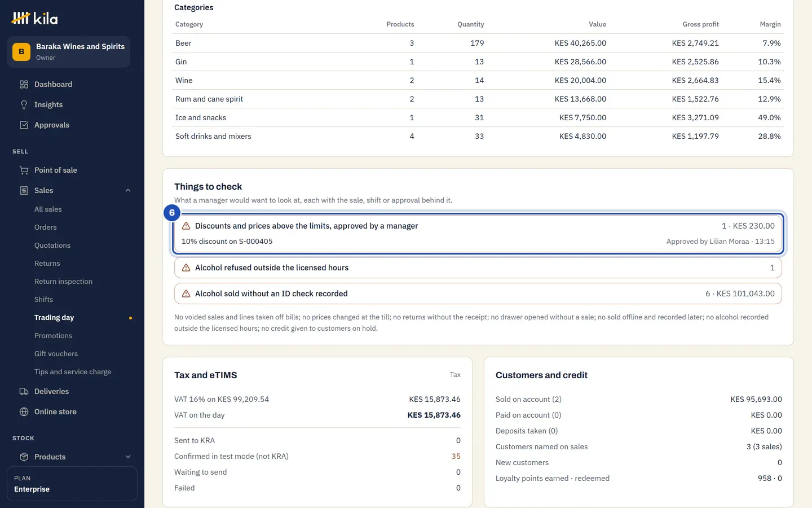Expand Alcohol sold without an ID check row
The height and width of the screenshot is (508, 812).
click(478, 294)
